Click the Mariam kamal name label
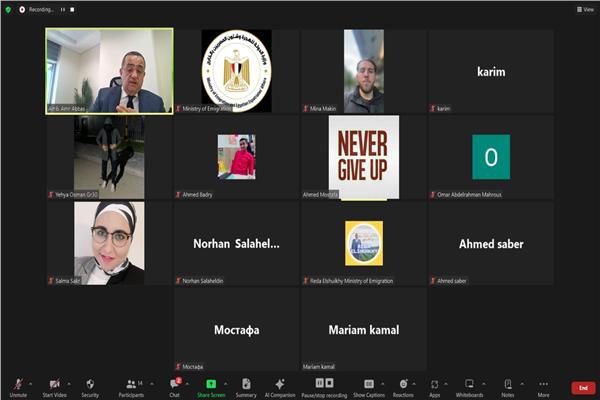The width and height of the screenshot is (600, 400). [x=318, y=367]
